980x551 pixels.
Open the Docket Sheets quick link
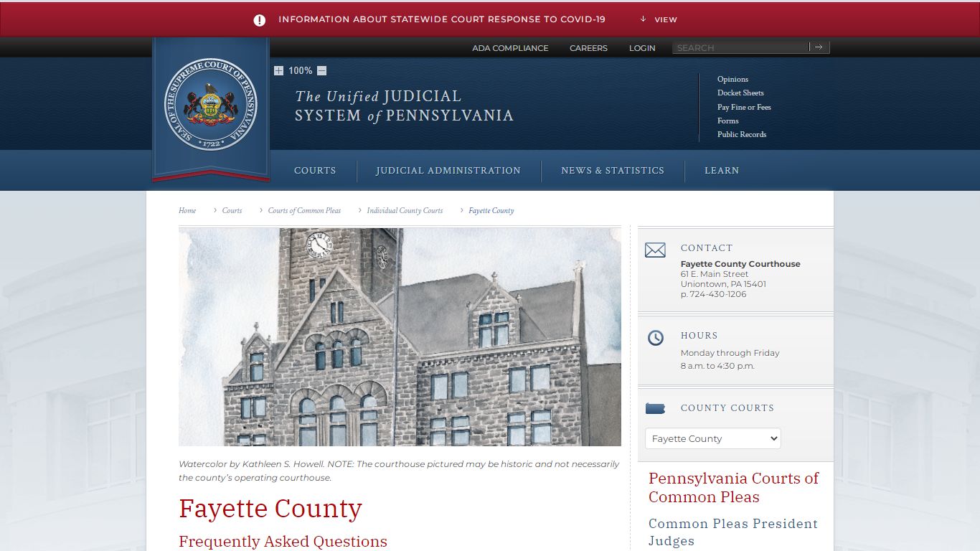coord(740,93)
